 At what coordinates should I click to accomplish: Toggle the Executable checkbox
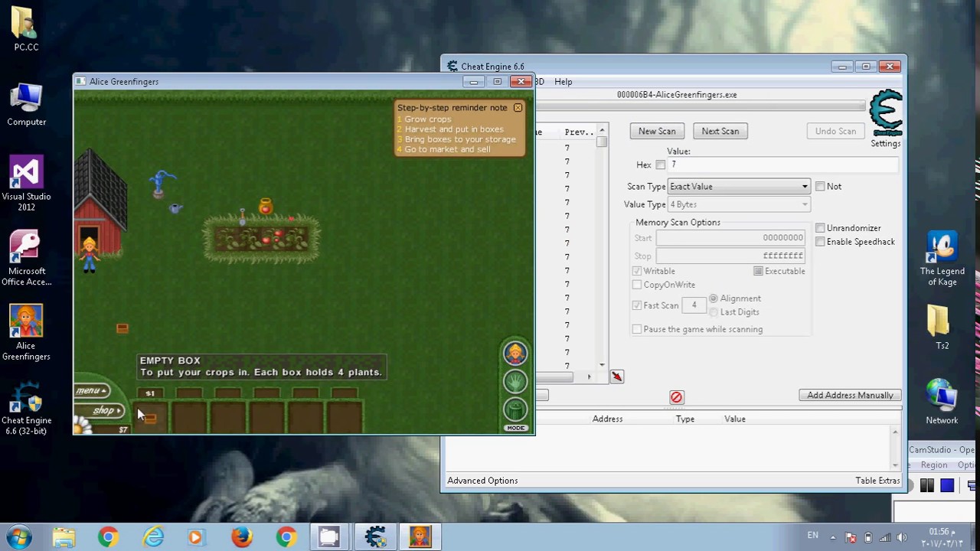point(758,271)
